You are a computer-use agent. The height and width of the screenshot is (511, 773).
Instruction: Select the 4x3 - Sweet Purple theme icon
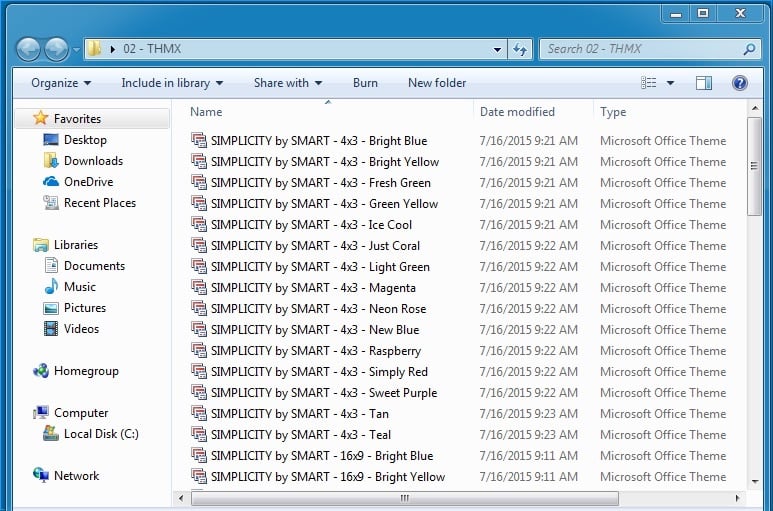[x=199, y=392]
